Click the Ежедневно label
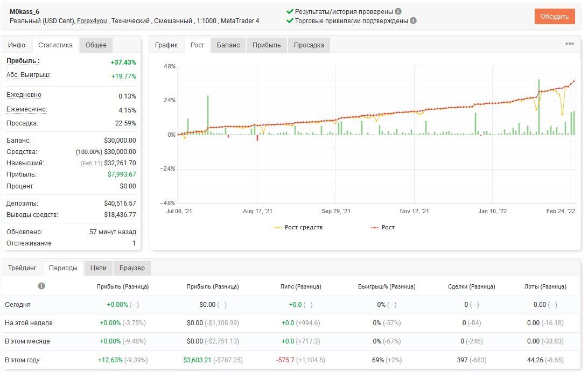 tap(24, 95)
